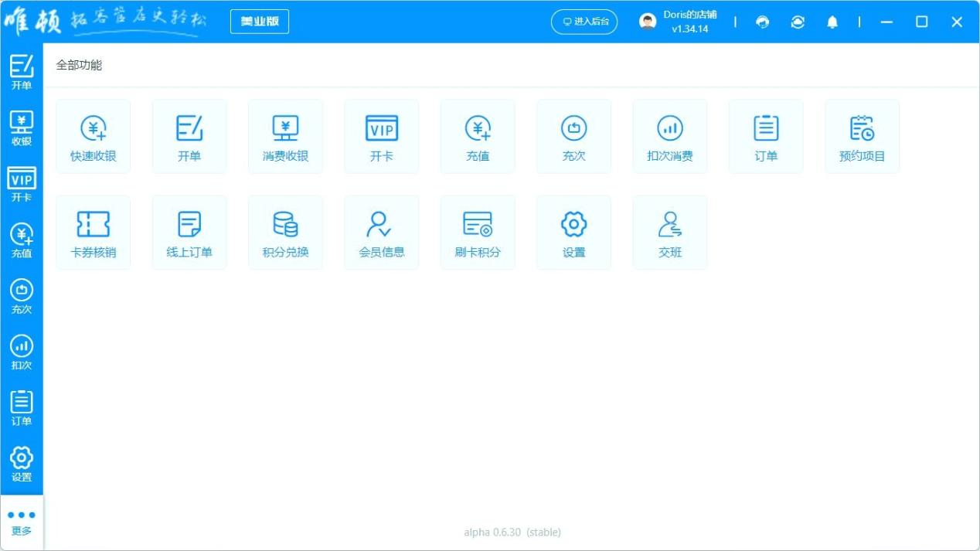Click the customer service headset icon
The height and width of the screenshot is (551, 980).
pos(762,22)
